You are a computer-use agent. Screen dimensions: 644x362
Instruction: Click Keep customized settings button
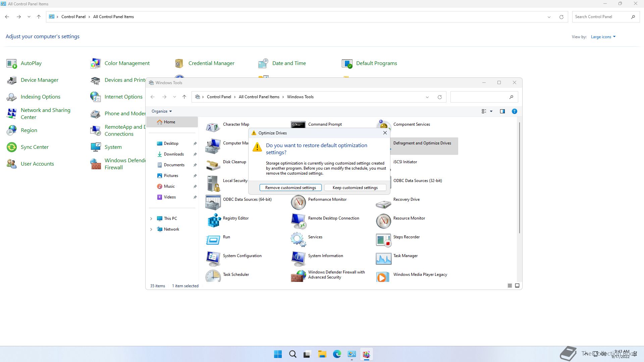tap(355, 188)
